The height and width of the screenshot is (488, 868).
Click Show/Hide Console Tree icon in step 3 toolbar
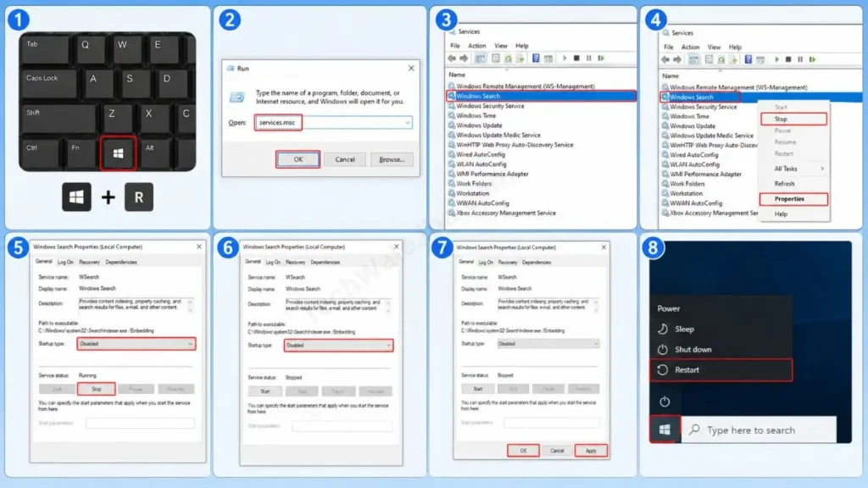pos(480,58)
